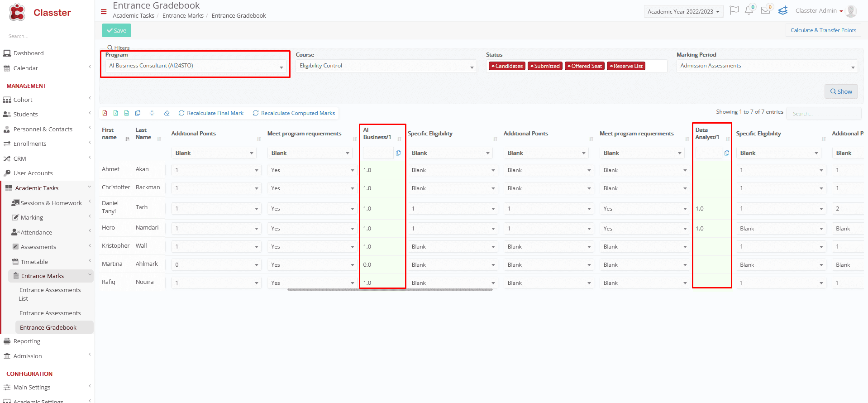
Task: Click the cloud sync icon
Action: [x=783, y=10]
